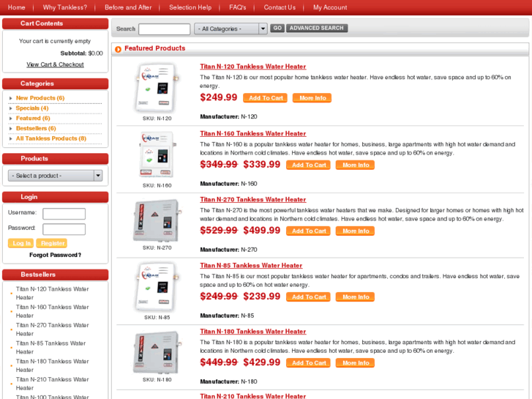Open Titan N-120 product image
The image size is (532, 399).
pos(157,88)
